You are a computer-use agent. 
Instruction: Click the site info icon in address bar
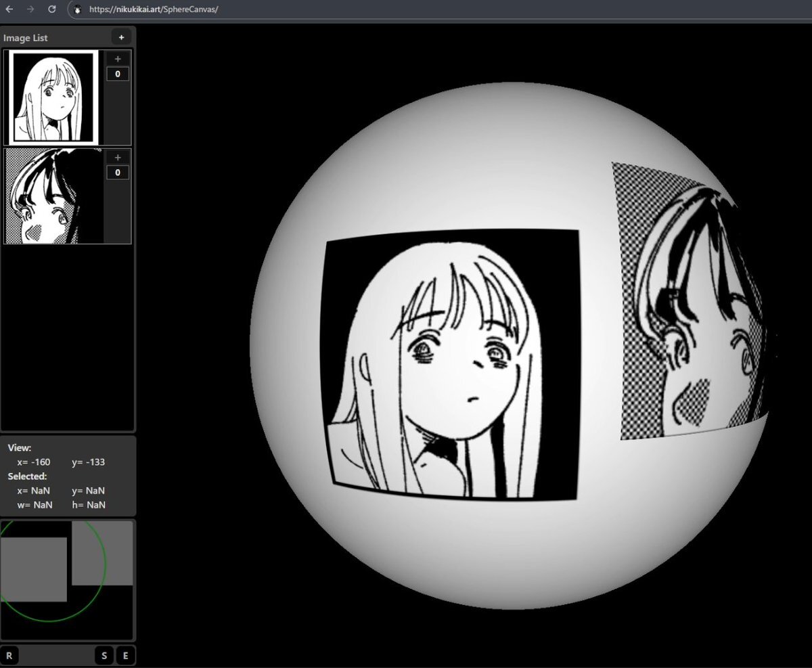coord(77,10)
